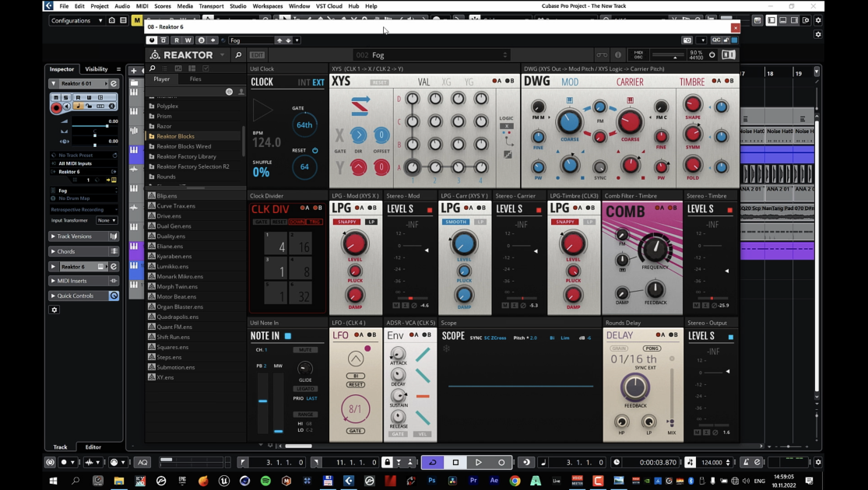Switch to the Player tab
The width and height of the screenshot is (868, 490).
[162, 79]
